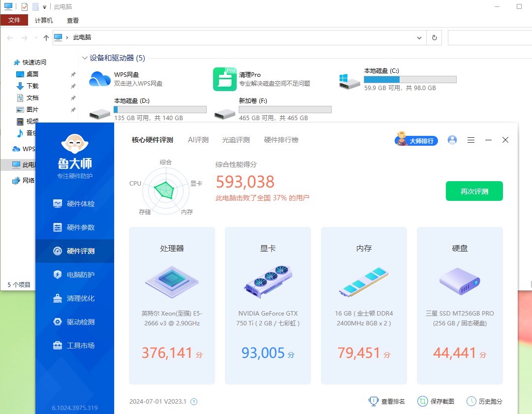Switch to 硬件排行榜 tab

pos(282,140)
